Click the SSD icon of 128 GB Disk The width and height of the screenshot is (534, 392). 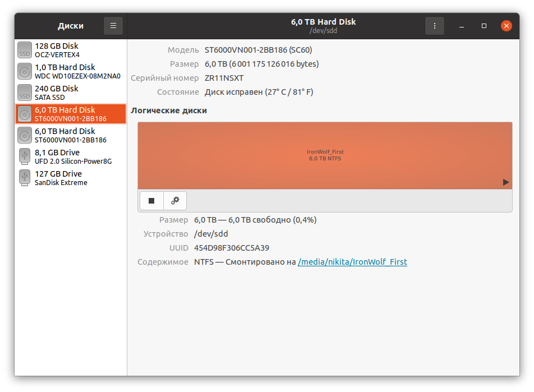[25, 50]
